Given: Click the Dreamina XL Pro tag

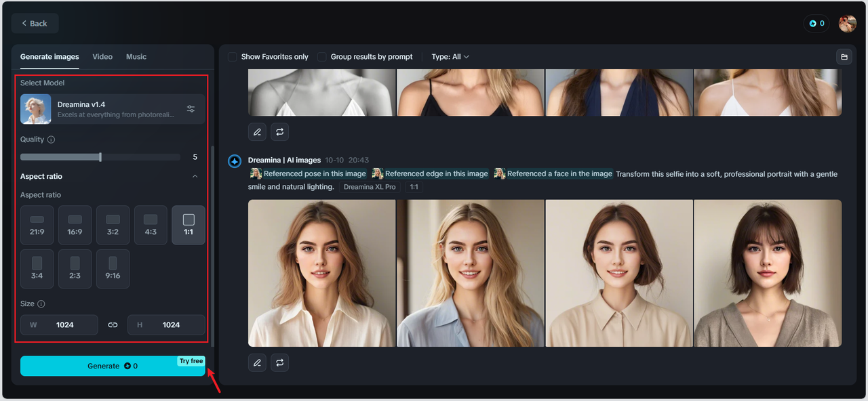Looking at the screenshot, I should pyautogui.click(x=370, y=187).
